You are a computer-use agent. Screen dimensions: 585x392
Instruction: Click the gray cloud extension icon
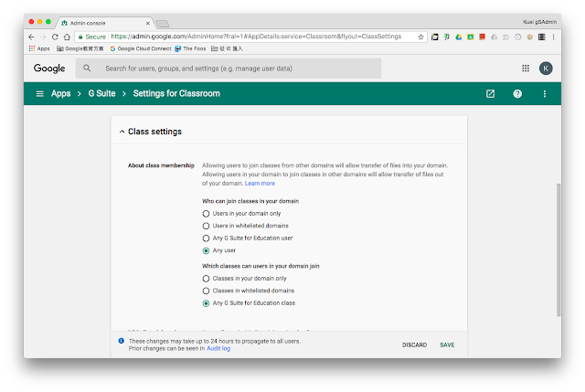point(495,37)
